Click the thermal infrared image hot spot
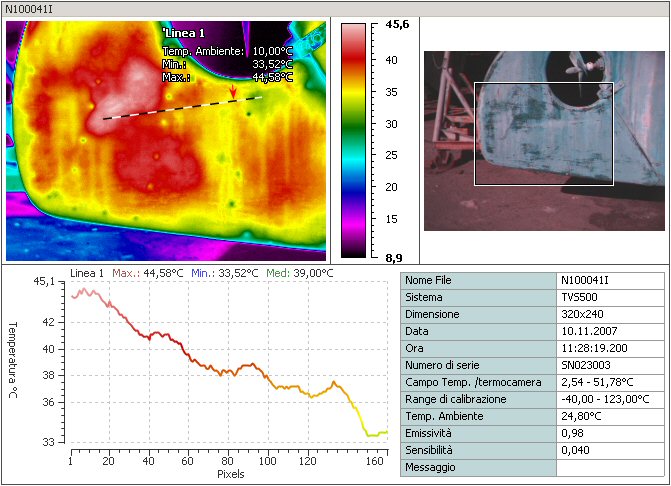The image size is (671, 486). (x=125, y=95)
